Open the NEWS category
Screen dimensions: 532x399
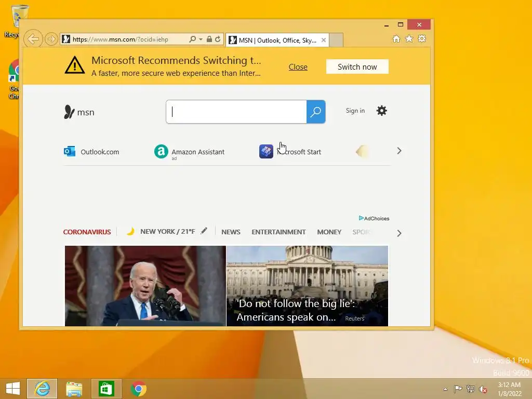click(231, 232)
